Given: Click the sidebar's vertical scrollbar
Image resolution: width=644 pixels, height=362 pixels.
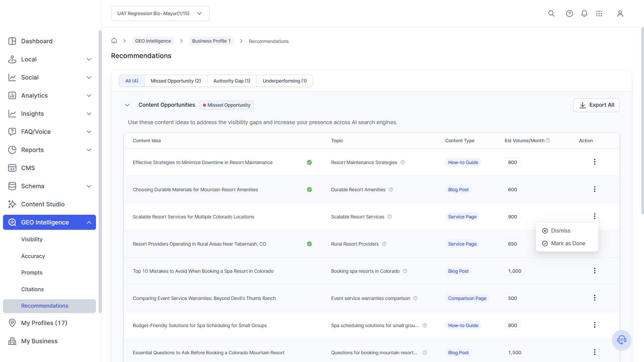Looking at the screenshot, I should [100, 171].
